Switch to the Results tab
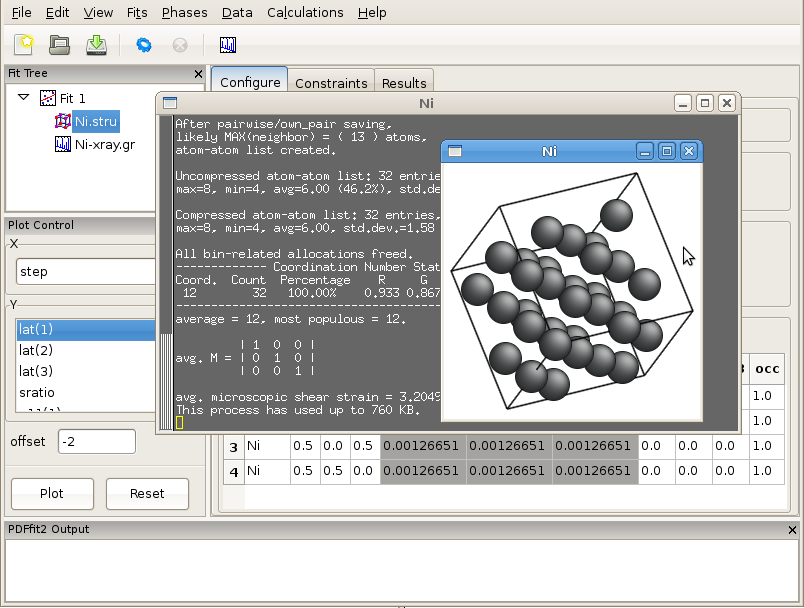Screen dimensions: 804x608 point(404,83)
